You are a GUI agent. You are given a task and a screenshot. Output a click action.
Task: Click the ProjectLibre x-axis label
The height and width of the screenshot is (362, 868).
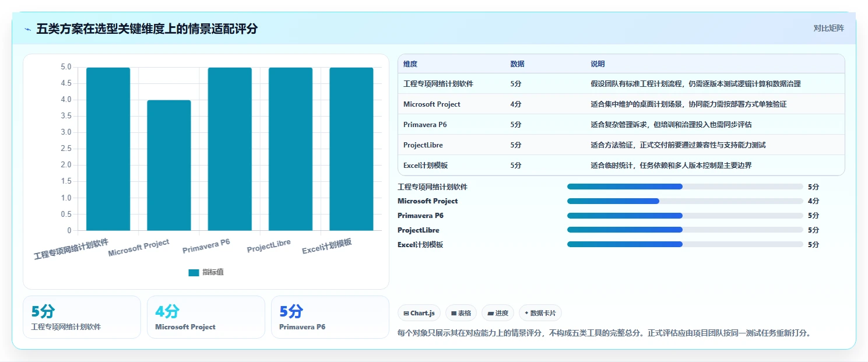click(x=269, y=245)
